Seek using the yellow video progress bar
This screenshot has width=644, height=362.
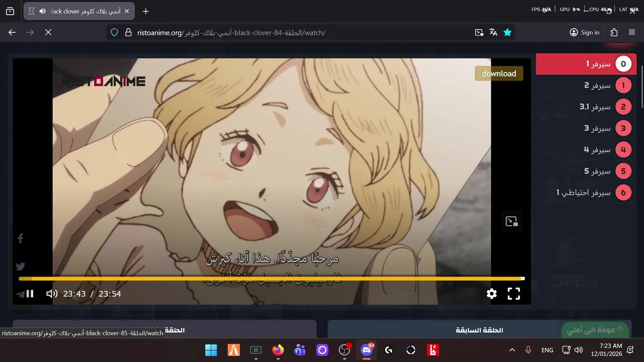click(x=272, y=279)
